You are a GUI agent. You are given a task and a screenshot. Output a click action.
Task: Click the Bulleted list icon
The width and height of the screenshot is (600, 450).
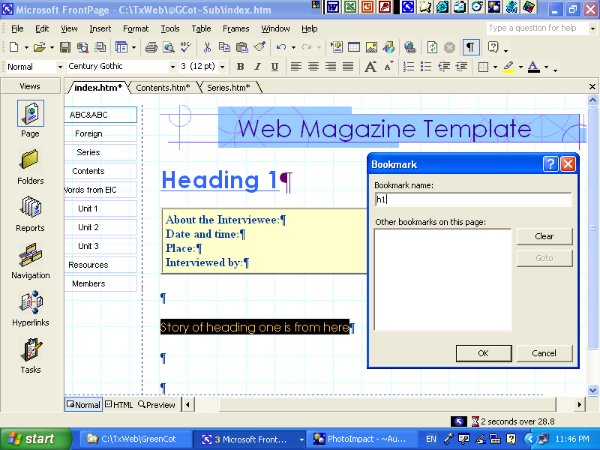click(426, 67)
